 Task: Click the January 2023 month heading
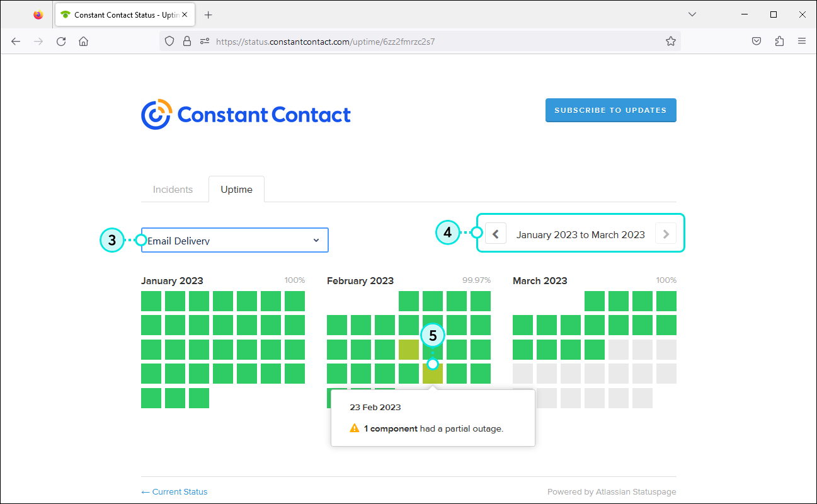coord(172,281)
